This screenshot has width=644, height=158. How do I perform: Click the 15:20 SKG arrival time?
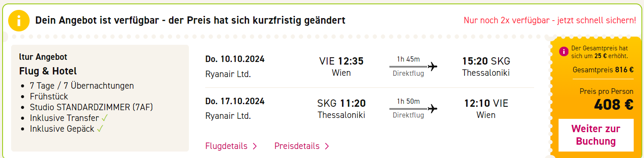(486, 61)
